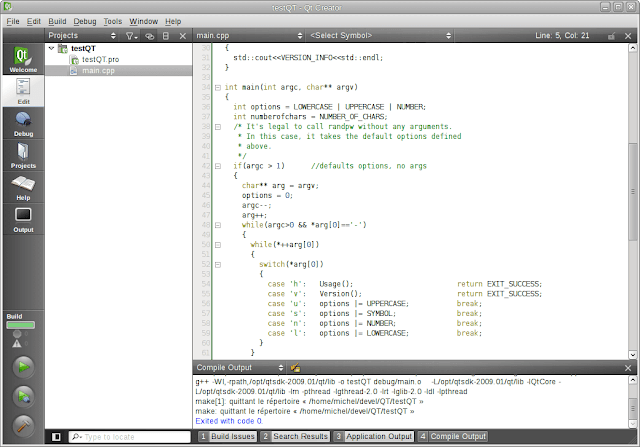Click the Type to locate field

129,437
